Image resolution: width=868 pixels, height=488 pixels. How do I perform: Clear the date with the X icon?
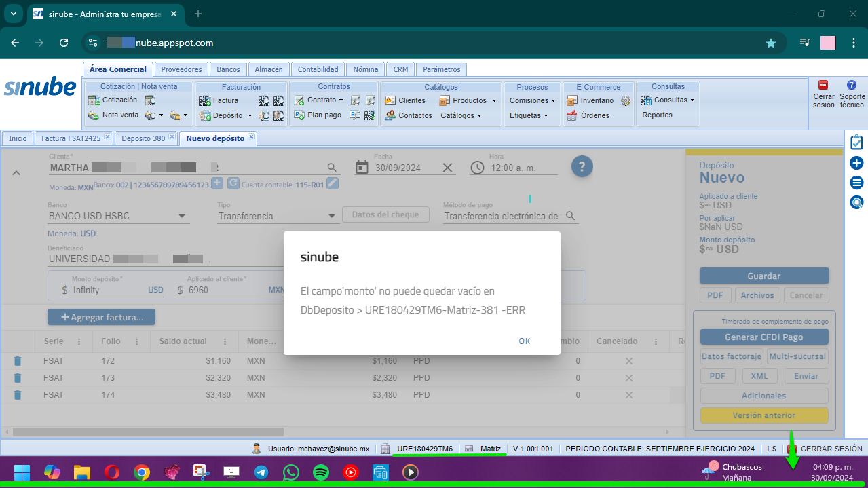(x=448, y=168)
